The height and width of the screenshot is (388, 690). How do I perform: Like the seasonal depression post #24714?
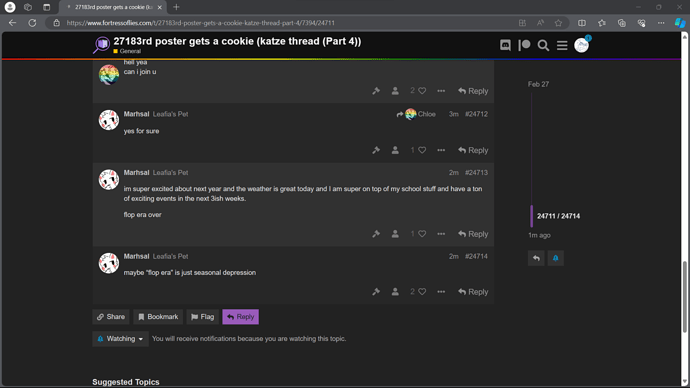pyautogui.click(x=422, y=292)
